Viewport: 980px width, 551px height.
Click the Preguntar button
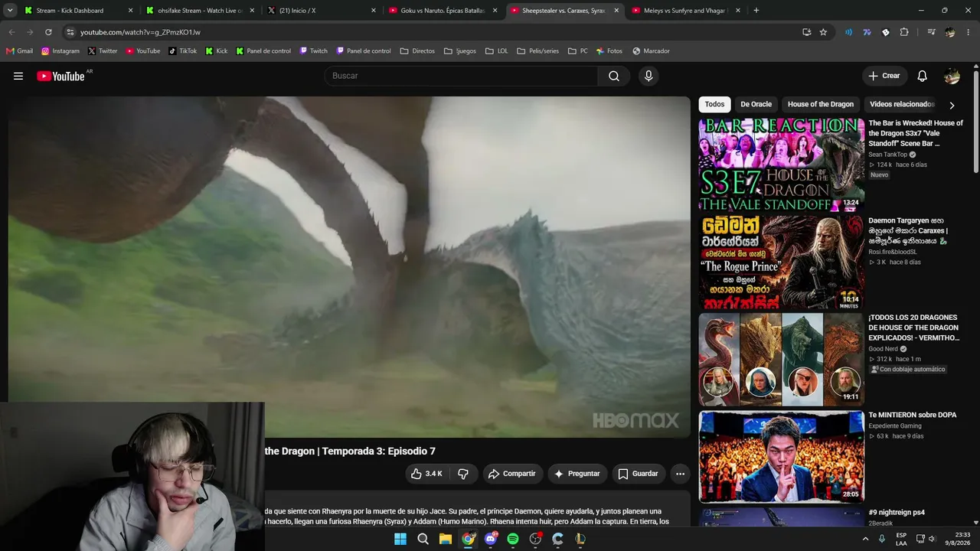click(x=577, y=474)
